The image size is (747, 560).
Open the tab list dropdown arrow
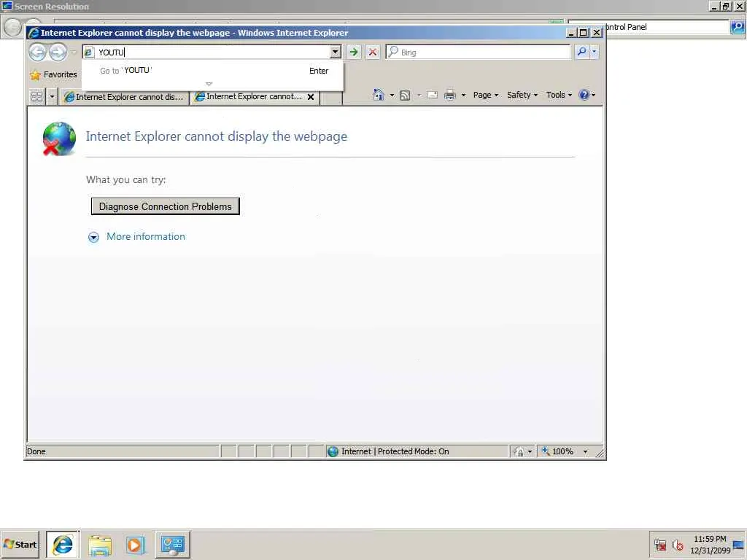(x=52, y=97)
